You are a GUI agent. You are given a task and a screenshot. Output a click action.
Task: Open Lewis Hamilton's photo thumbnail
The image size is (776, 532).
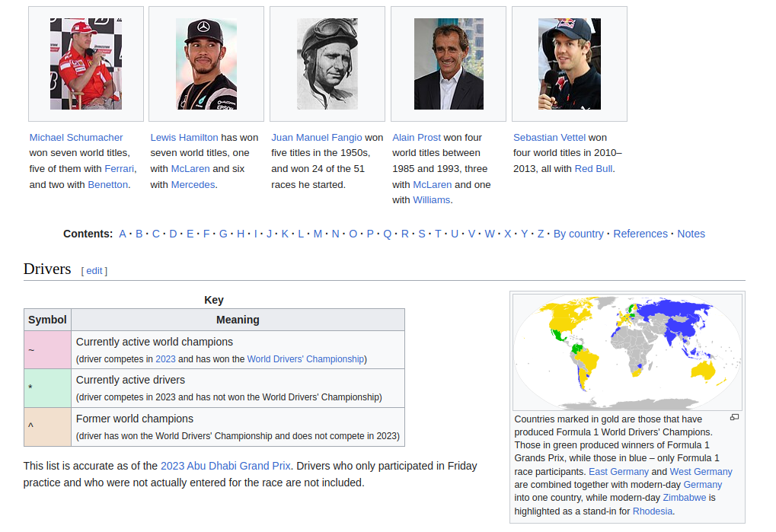[x=206, y=64]
